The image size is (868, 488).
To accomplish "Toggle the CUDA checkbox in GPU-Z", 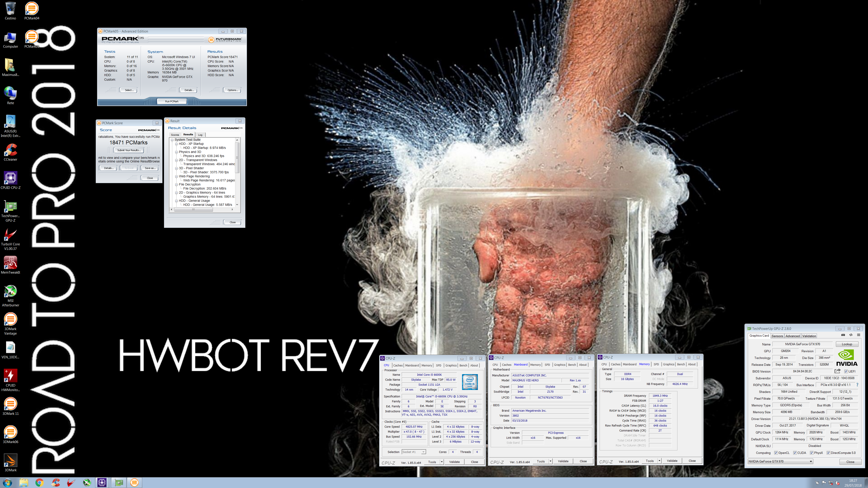I will point(795,453).
